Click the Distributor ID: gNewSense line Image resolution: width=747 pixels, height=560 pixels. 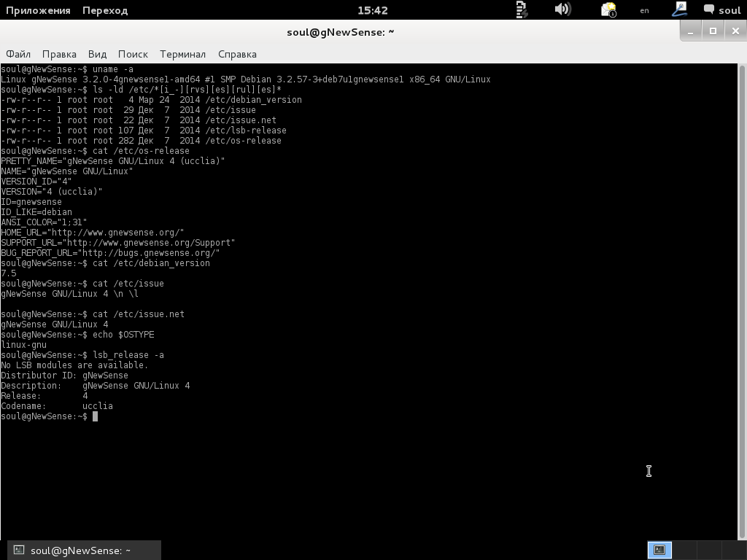click(64, 376)
